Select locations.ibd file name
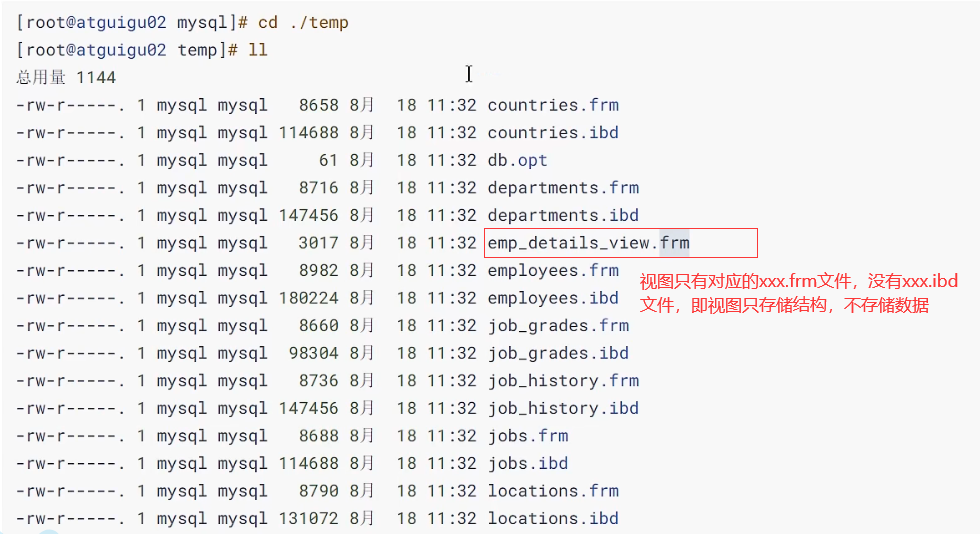The width and height of the screenshot is (980, 534). point(553,518)
